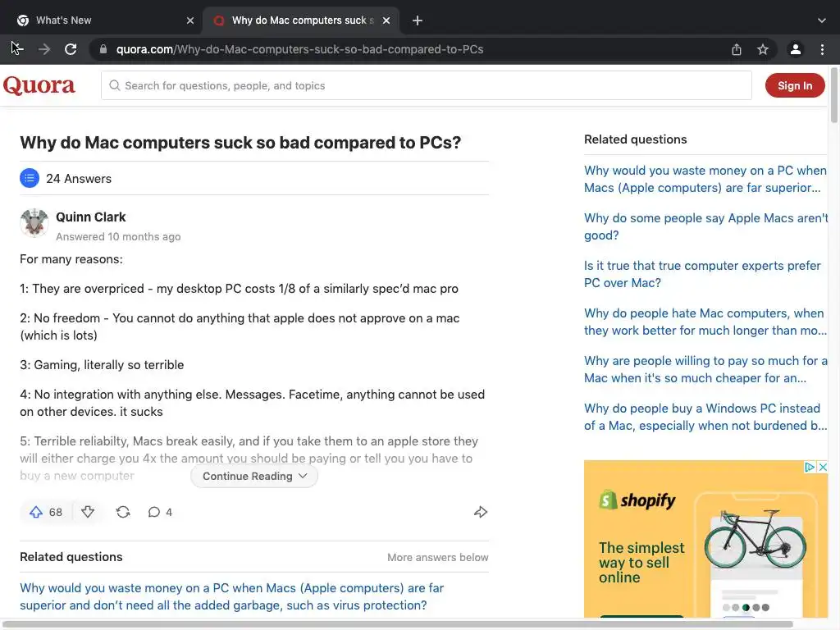Focus the Quora search field
Image resolution: width=840 pixels, height=630 pixels.
pyautogui.click(x=427, y=85)
